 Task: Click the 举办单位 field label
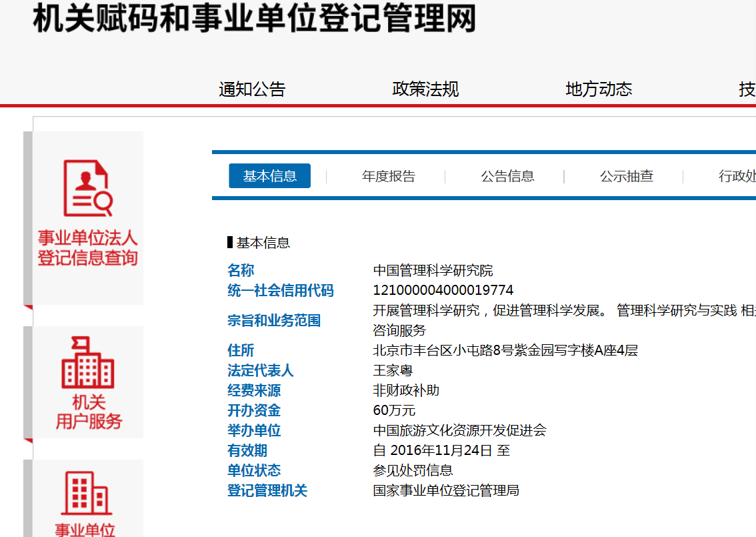(x=254, y=430)
